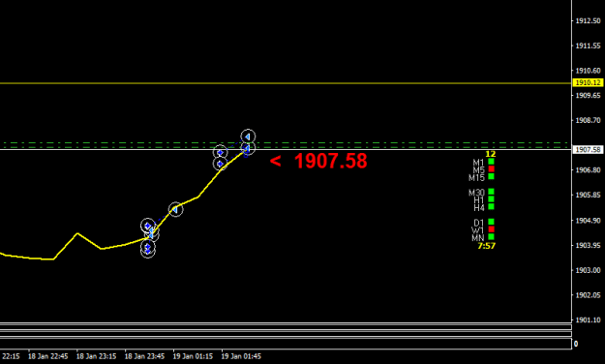605x364 pixels.
Task: Select the lowest circled trade marker near 1903.95
Action: coord(148,252)
